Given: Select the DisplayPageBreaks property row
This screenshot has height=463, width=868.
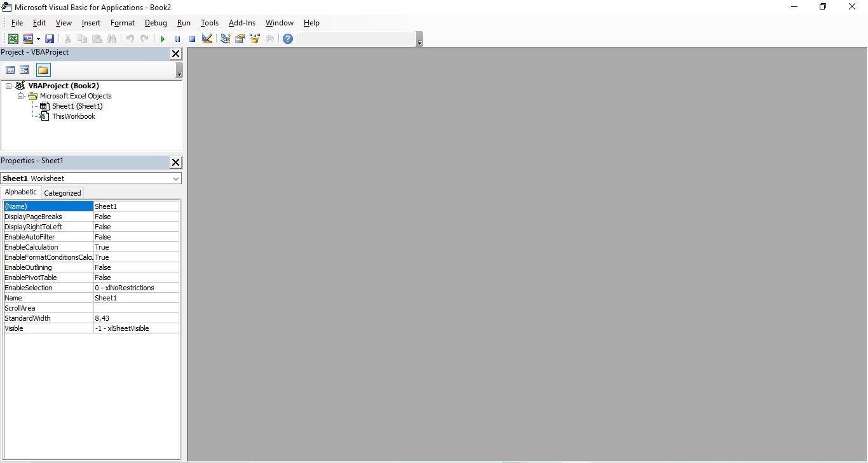Looking at the screenshot, I should [x=92, y=217].
